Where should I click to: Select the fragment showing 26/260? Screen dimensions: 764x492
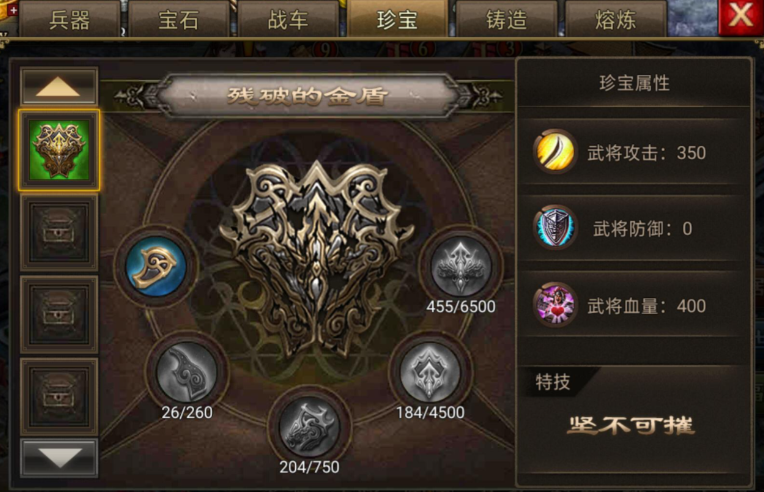pos(187,371)
